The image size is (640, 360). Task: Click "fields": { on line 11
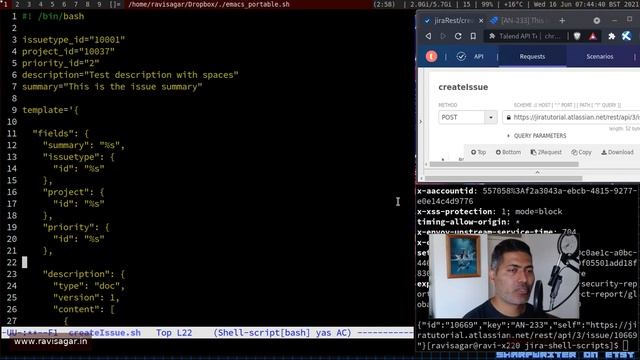tap(60, 133)
